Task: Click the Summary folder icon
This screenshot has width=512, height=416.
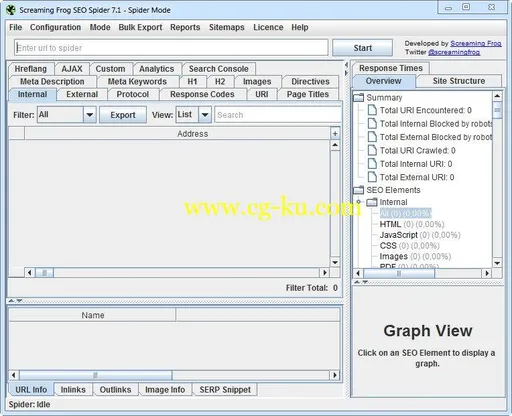Action: pyautogui.click(x=359, y=98)
